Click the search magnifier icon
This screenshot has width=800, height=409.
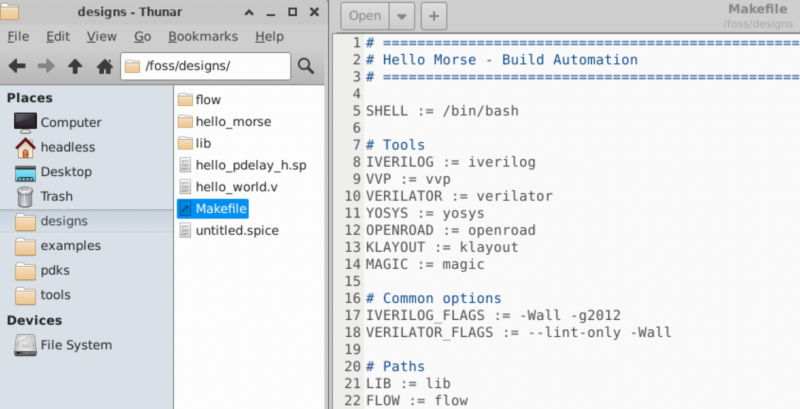(x=306, y=66)
